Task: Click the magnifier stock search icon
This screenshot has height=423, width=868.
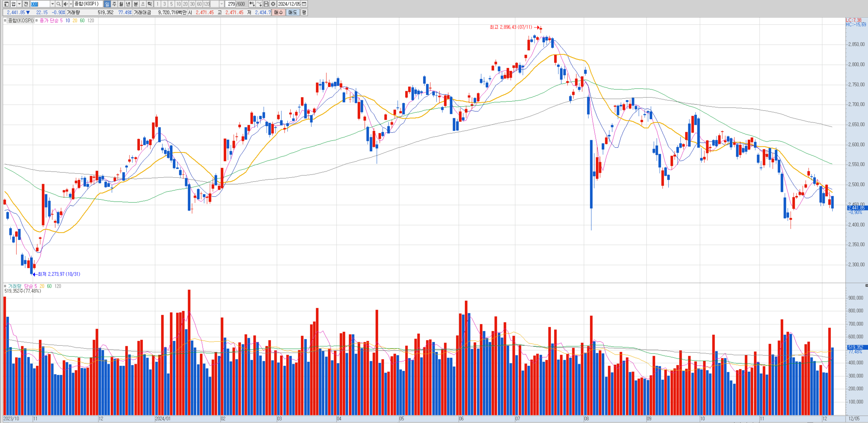Action: coord(58,4)
